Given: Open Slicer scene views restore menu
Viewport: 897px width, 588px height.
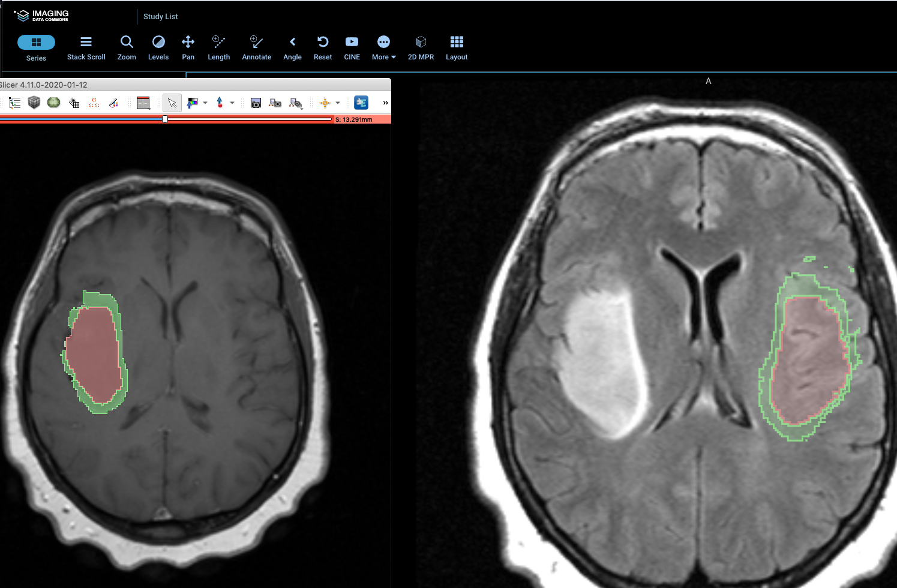Looking at the screenshot, I should coord(296,103).
